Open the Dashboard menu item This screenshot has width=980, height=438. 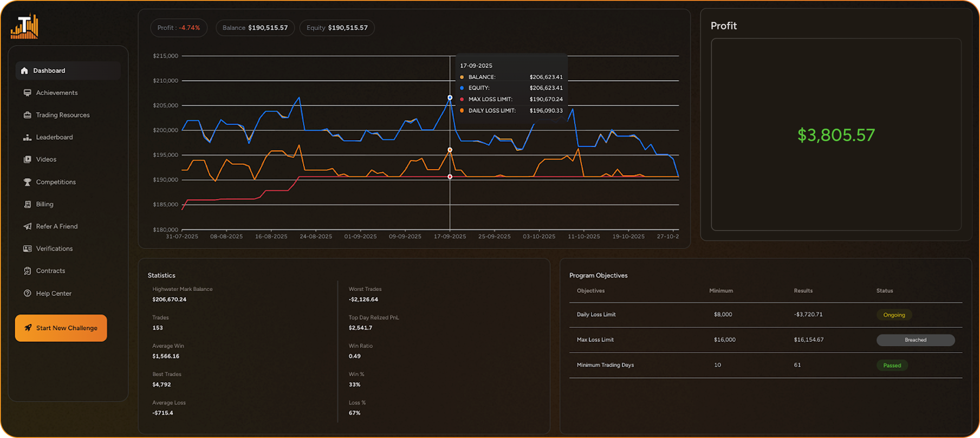tap(68, 71)
